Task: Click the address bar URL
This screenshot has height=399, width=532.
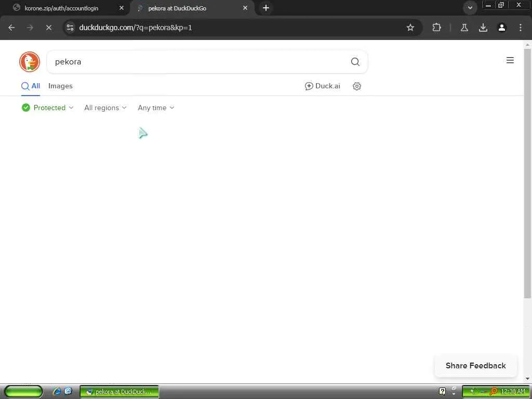Action: 136,28
